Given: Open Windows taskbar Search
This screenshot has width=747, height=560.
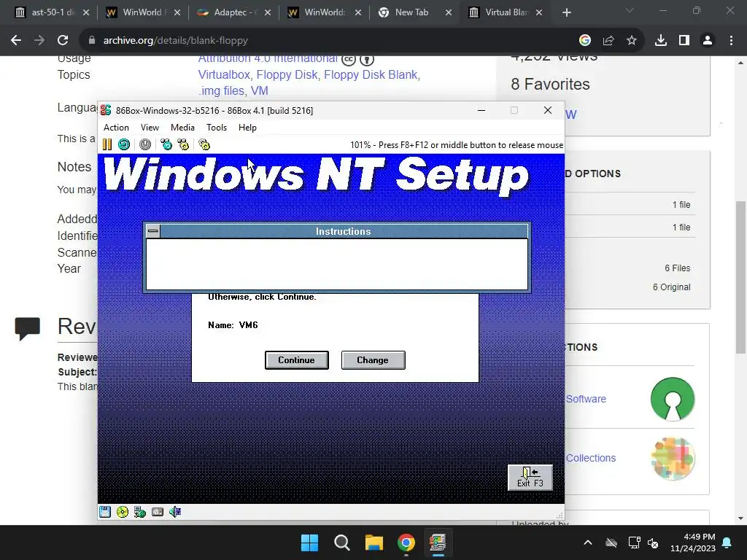Looking at the screenshot, I should tap(341, 542).
